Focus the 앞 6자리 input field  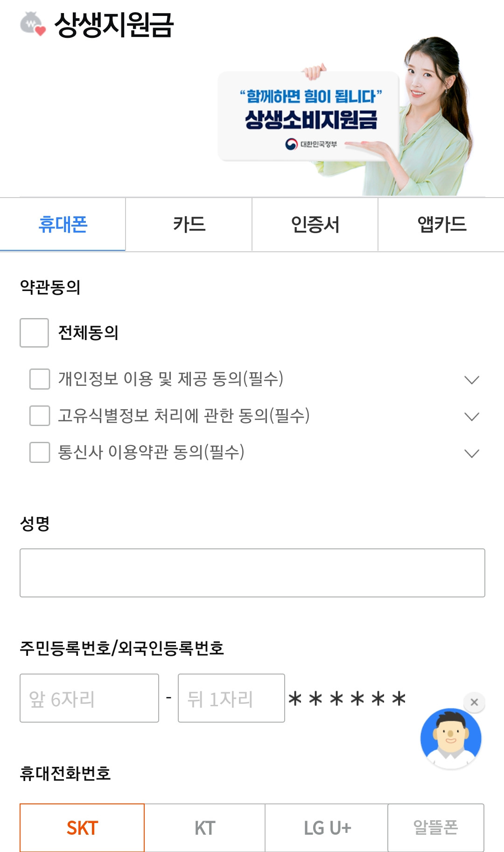coord(89,698)
